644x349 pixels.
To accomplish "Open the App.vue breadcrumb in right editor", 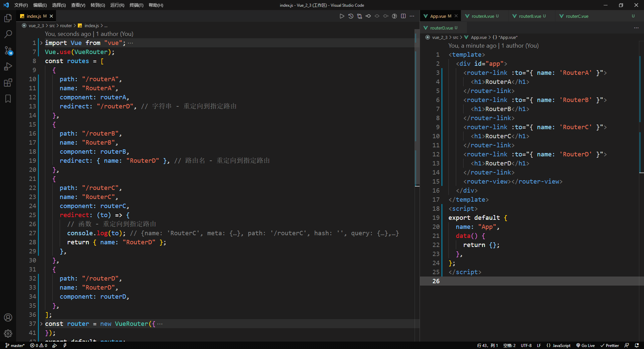I will click(478, 37).
